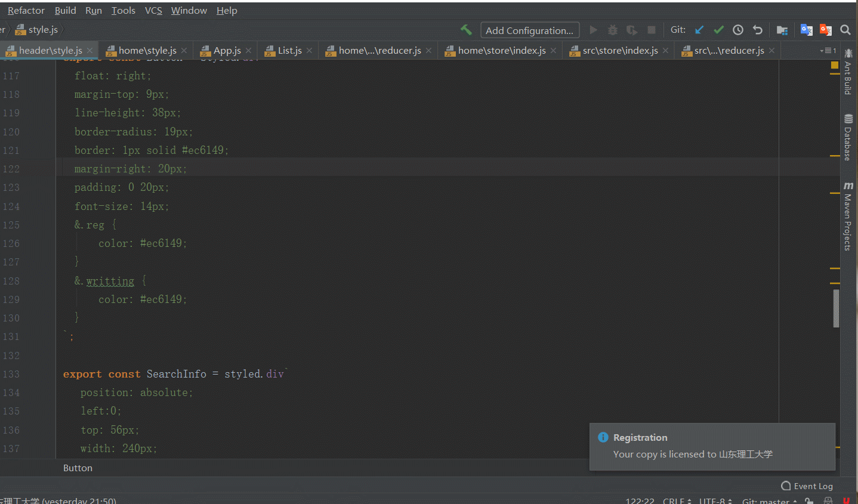This screenshot has height=504, width=858.
Task: Close the home\...\reducer.js tab
Action: (x=429, y=51)
